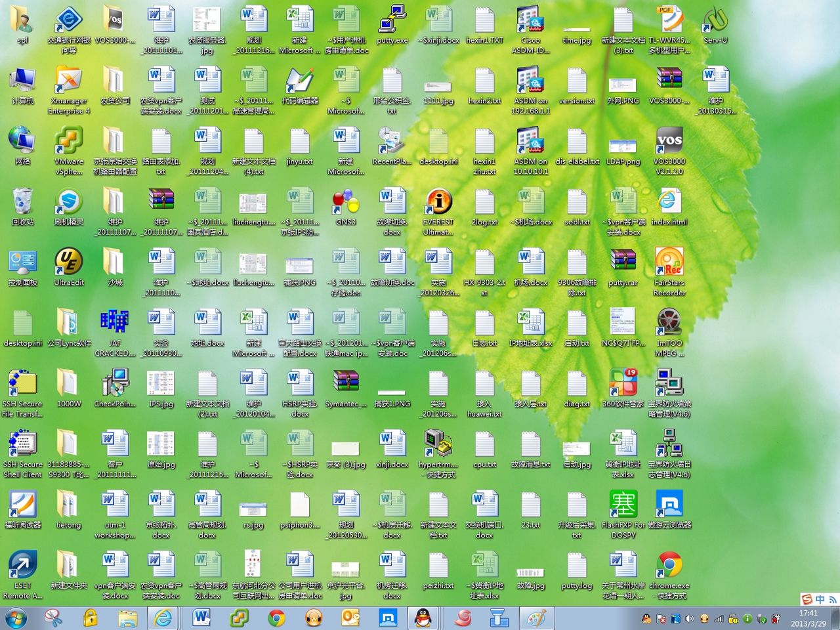The height and width of the screenshot is (630, 840).
Task: Select the SSH Secure File Transfer icon
Action: [x=22, y=394]
